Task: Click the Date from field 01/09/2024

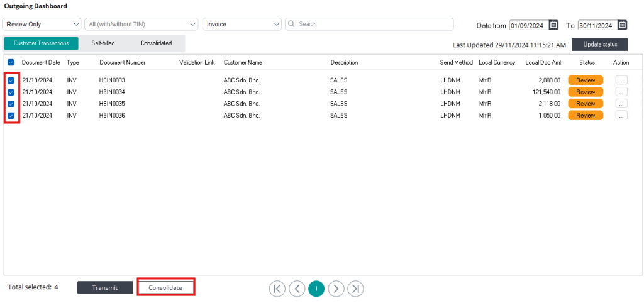Action: (530, 25)
